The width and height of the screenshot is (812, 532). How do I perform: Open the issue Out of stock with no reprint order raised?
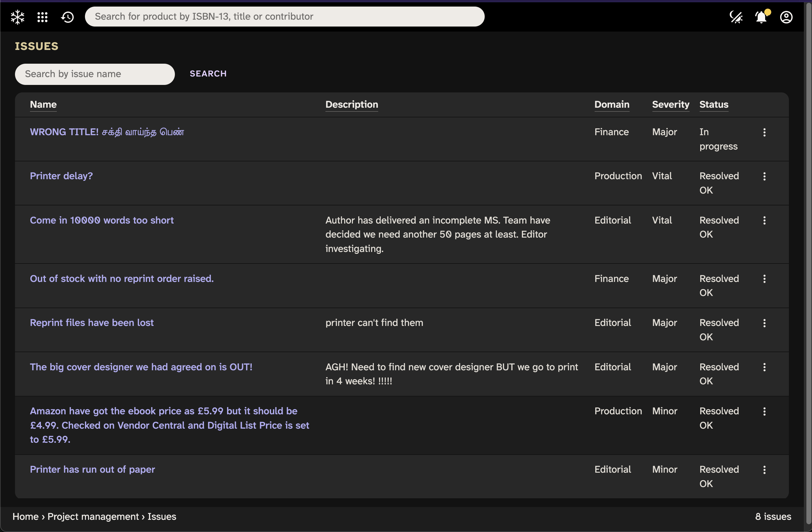tap(121, 278)
